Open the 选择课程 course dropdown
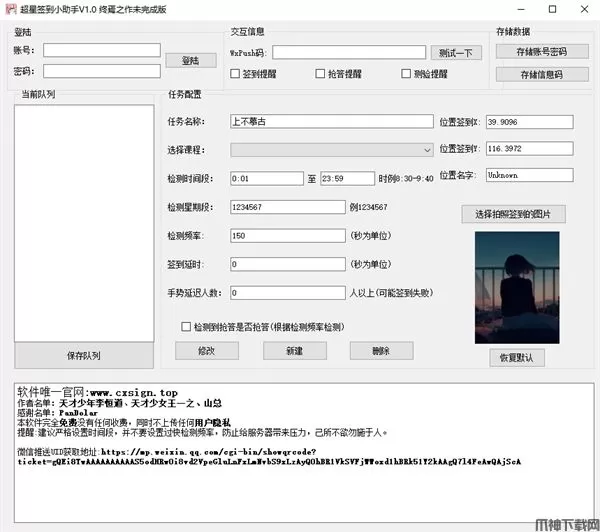This screenshot has height=532, width=600. (332, 150)
